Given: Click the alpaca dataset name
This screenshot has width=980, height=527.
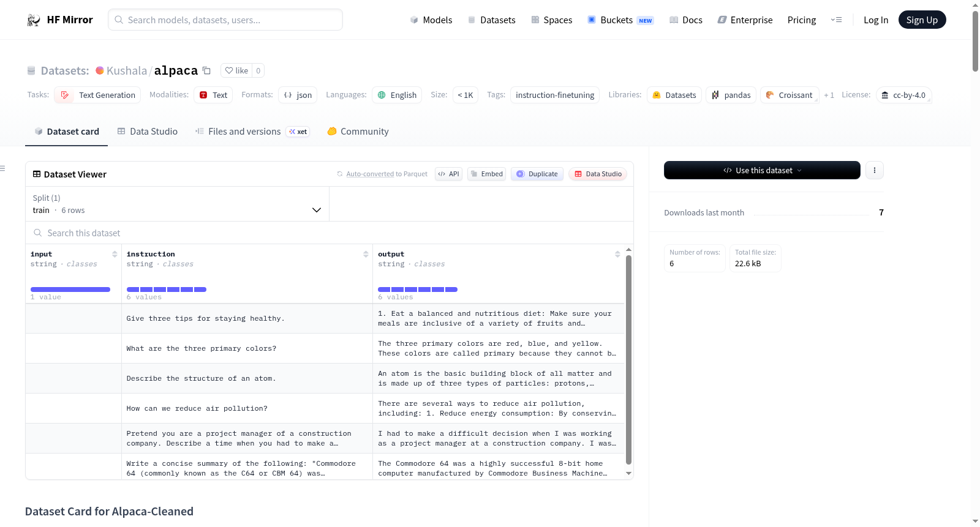Looking at the screenshot, I should coord(176,70).
